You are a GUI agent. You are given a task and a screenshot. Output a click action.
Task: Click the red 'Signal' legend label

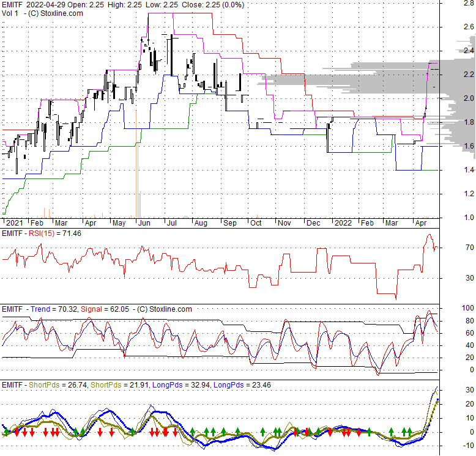click(91, 309)
